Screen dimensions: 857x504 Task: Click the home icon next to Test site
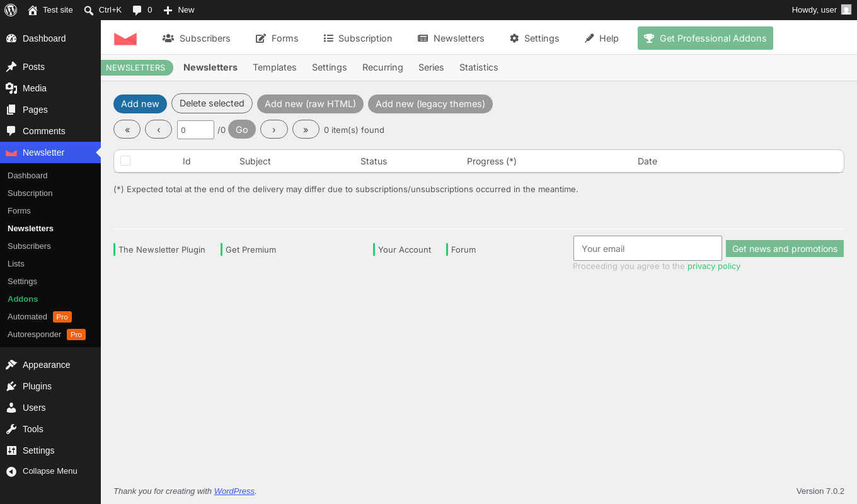coord(33,10)
